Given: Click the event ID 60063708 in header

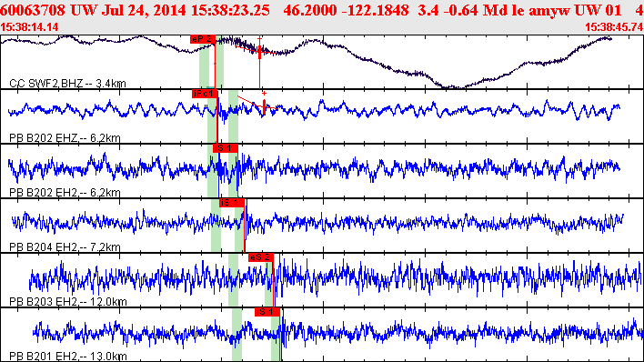Looking at the screenshot, I should [33, 10].
